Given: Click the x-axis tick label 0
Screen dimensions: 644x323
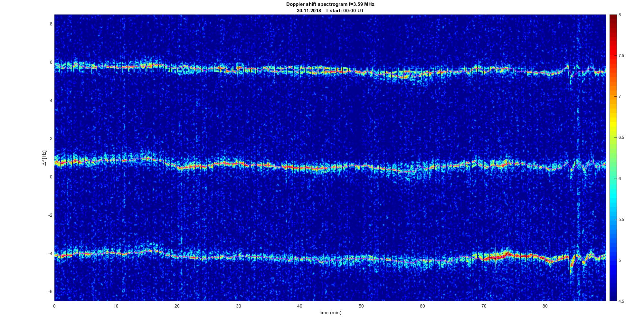Looking at the screenshot, I should point(54,306).
